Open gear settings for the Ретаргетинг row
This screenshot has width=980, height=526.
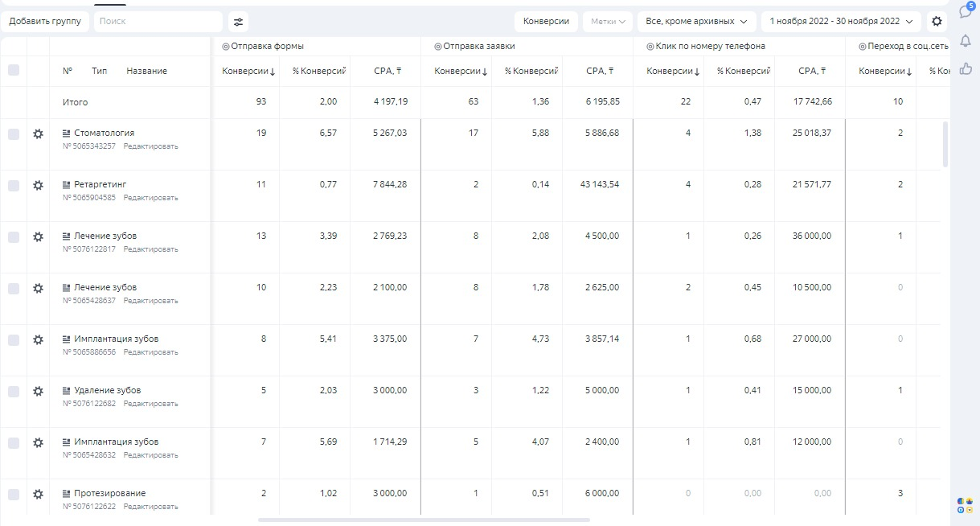(x=38, y=186)
